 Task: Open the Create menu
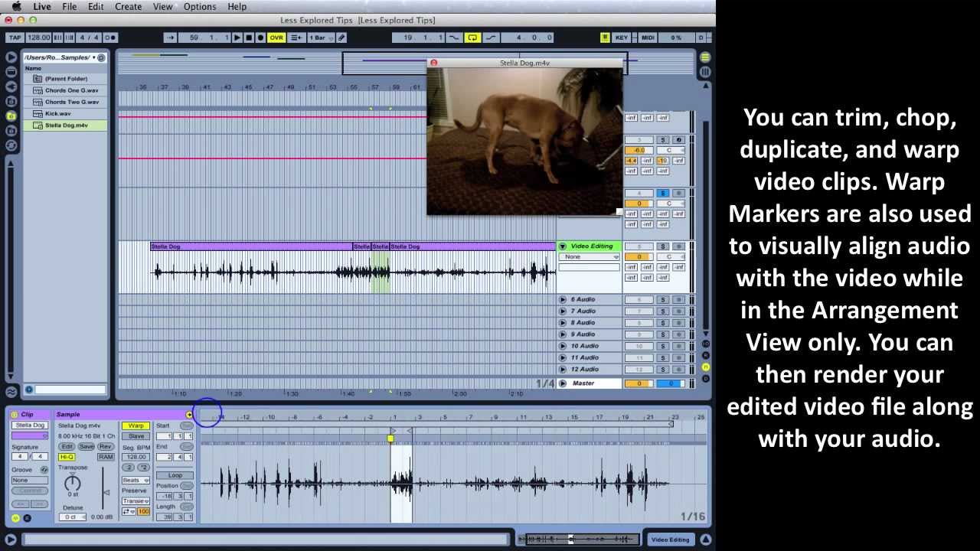(129, 7)
